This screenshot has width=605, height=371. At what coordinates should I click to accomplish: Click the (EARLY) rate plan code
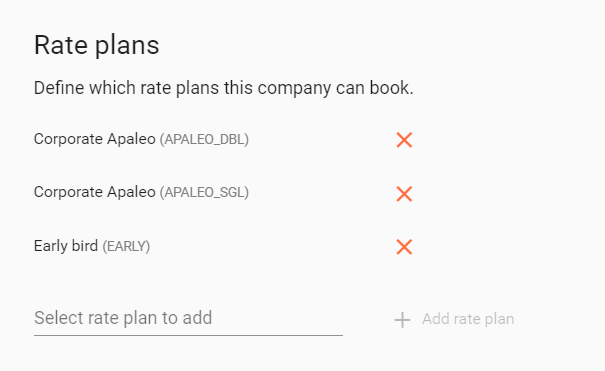click(126, 246)
